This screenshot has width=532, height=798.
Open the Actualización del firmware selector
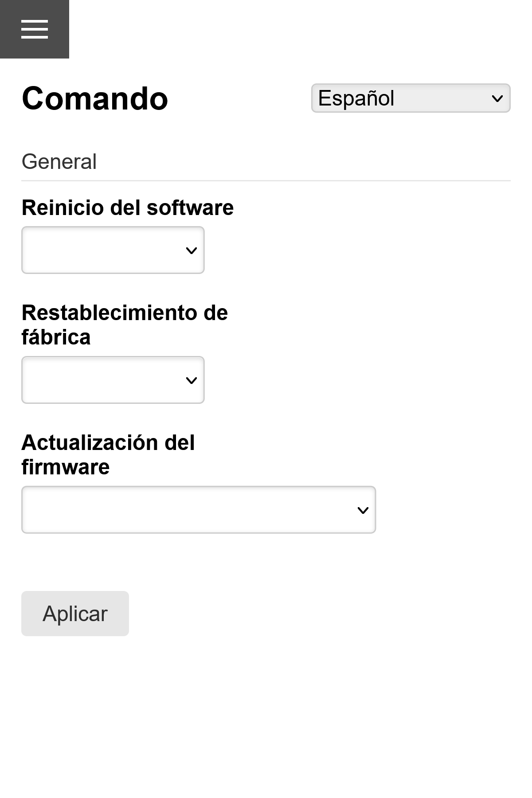point(198,510)
